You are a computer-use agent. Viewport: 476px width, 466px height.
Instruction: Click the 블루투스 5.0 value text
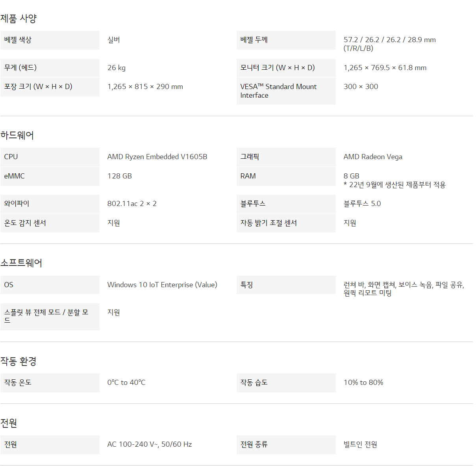pos(362,204)
